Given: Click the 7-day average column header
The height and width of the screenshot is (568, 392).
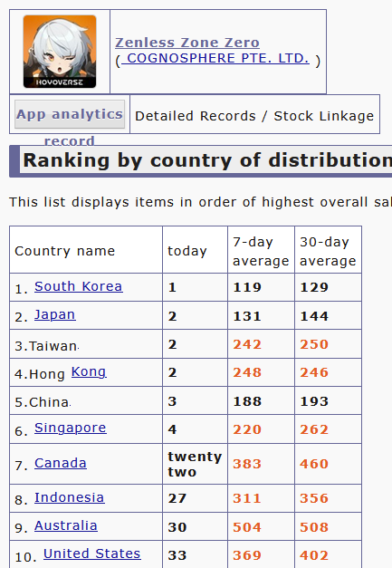Looking at the screenshot, I should (261, 251).
